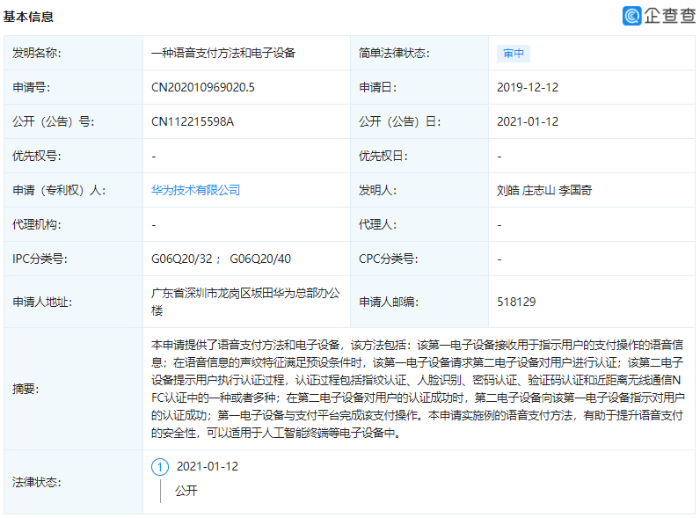Click the 代理机构 label
700x518 pixels.
click(x=37, y=225)
